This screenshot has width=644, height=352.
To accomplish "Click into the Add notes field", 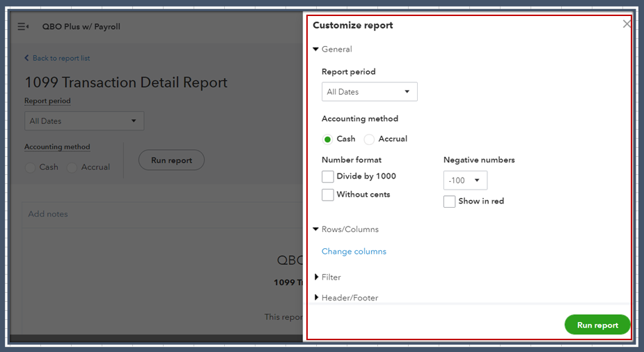I will [160, 214].
